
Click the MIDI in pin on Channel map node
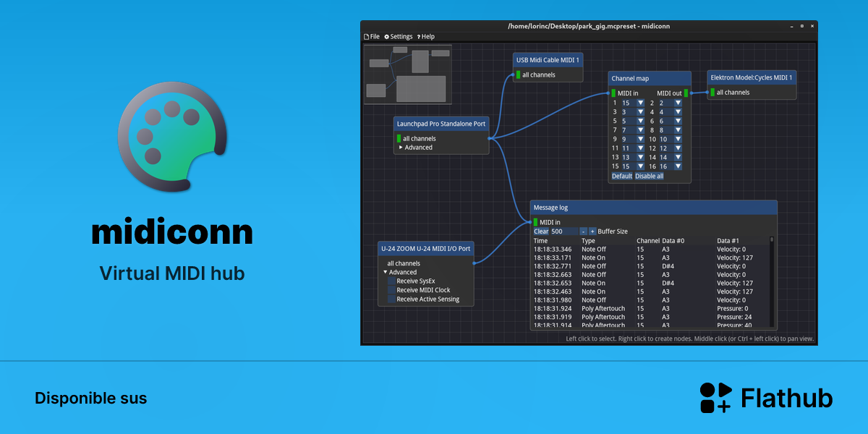click(608, 93)
